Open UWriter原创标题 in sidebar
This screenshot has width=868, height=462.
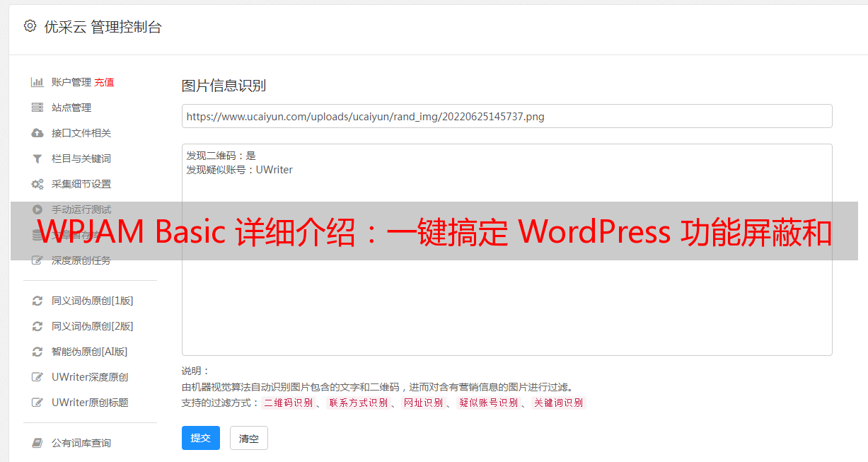click(90, 403)
